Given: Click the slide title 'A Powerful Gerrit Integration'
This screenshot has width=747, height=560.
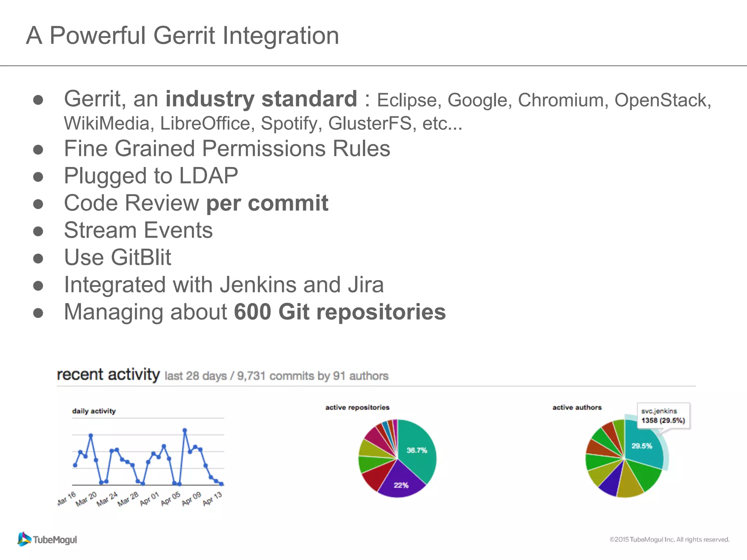Looking at the screenshot, I should 183,36.
